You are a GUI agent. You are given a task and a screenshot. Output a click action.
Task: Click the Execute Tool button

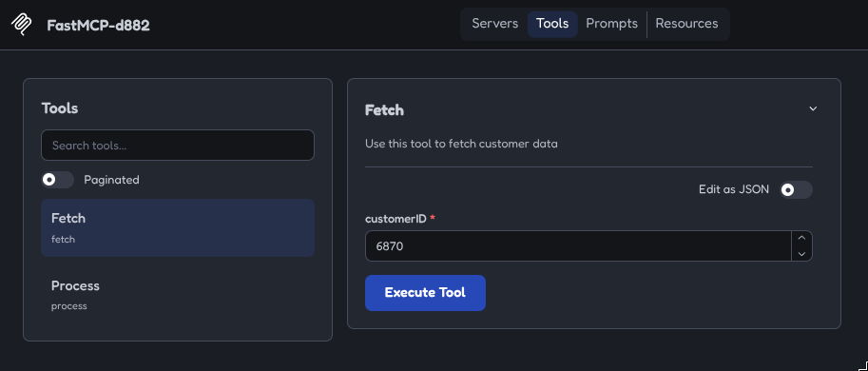[x=425, y=293]
